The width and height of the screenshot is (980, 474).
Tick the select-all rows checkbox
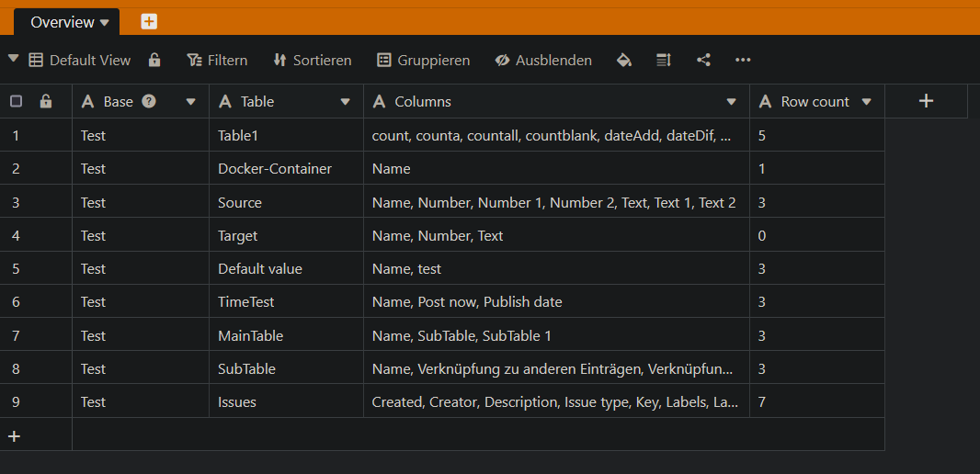16,101
